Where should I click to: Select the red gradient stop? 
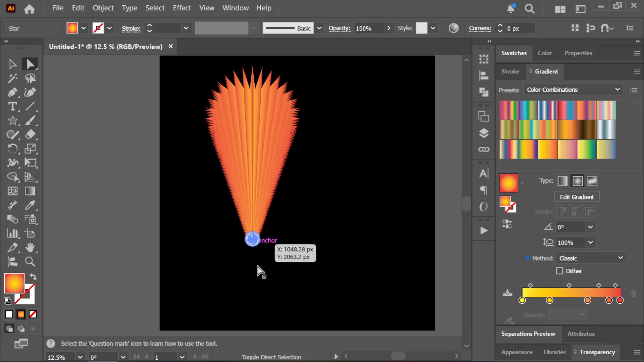click(x=620, y=300)
